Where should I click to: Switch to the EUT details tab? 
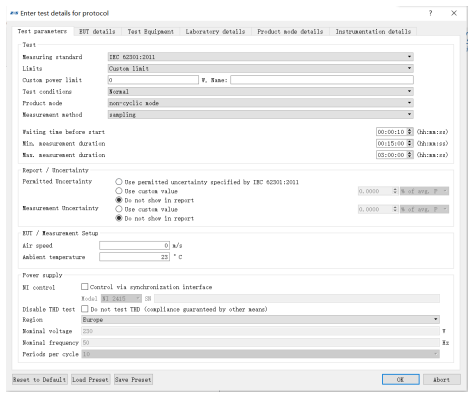click(97, 31)
